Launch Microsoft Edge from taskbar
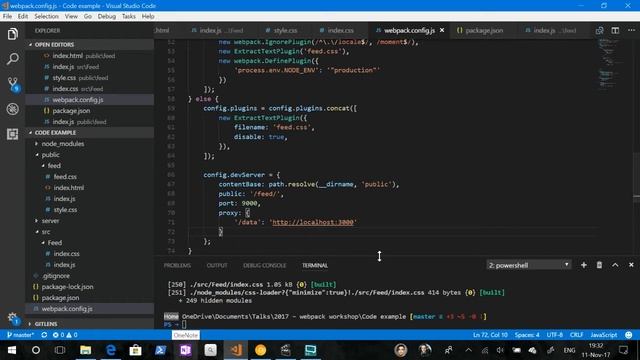The height and width of the screenshot is (360, 640). (x=111, y=350)
